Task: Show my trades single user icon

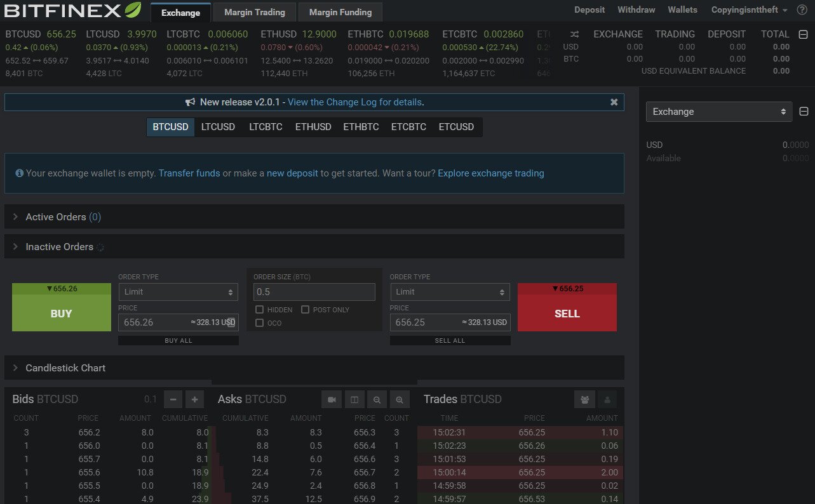Action: pos(607,399)
